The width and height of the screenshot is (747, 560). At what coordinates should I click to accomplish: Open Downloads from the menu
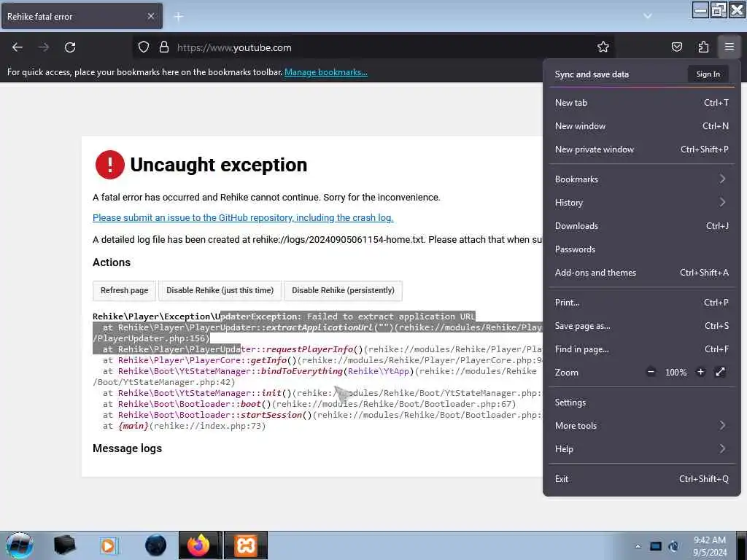(642, 226)
